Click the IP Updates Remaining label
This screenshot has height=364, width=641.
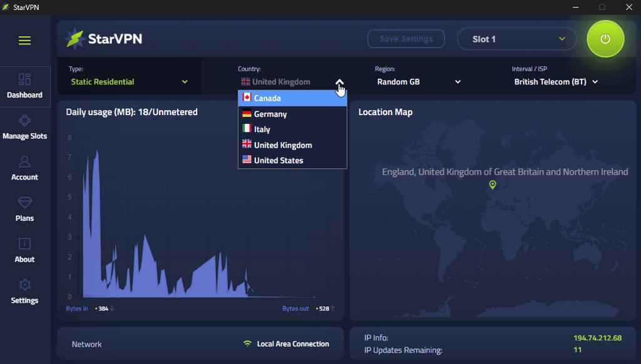point(403,350)
